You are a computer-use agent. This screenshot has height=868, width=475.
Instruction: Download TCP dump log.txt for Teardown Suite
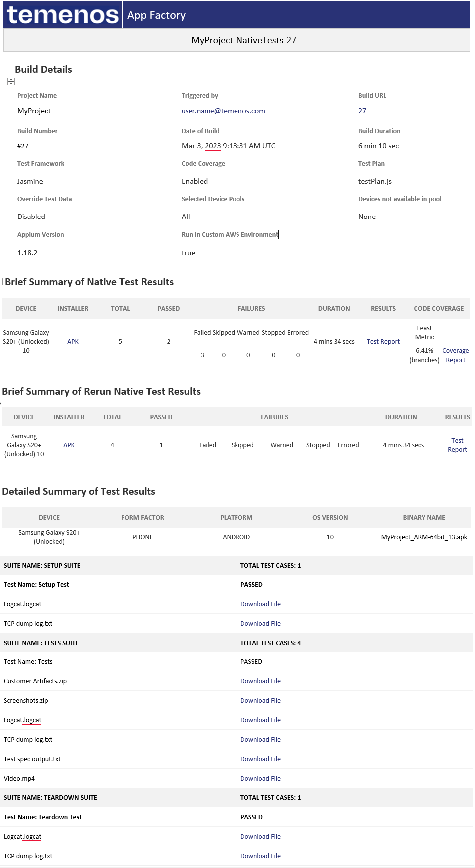pyautogui.click(x=260, y=856)
